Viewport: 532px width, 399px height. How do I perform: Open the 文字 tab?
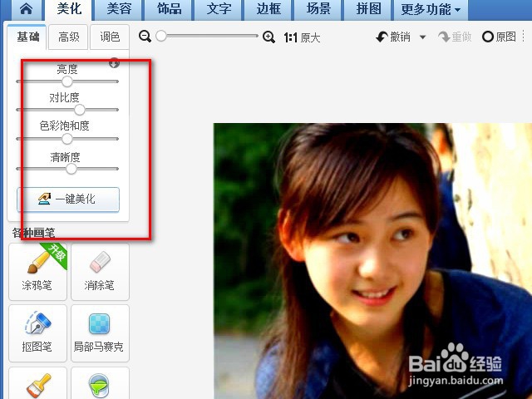(219, 9)
